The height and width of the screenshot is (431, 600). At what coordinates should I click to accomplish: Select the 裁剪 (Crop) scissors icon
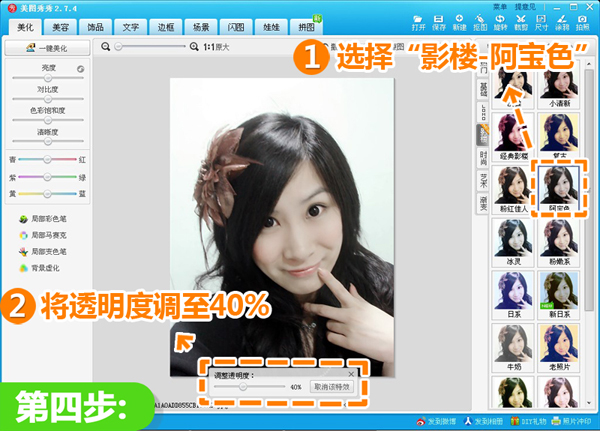pos(520,22)
